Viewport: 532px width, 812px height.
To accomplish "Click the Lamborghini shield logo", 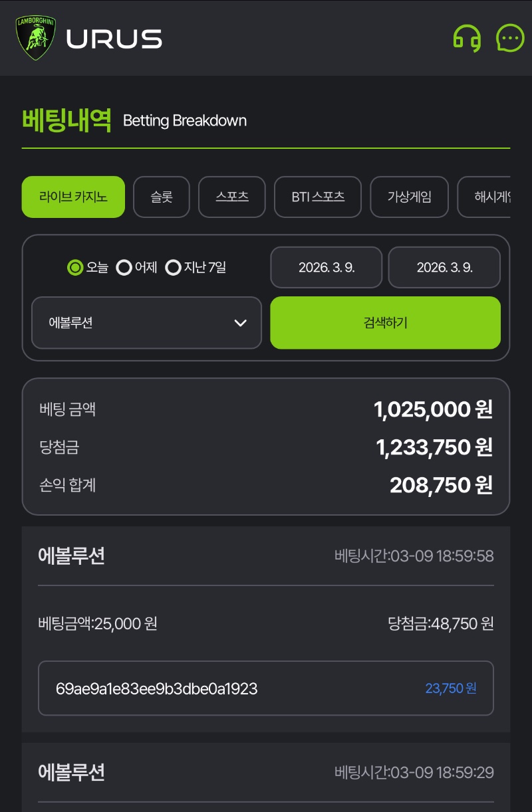I will (x=35, y=38).
